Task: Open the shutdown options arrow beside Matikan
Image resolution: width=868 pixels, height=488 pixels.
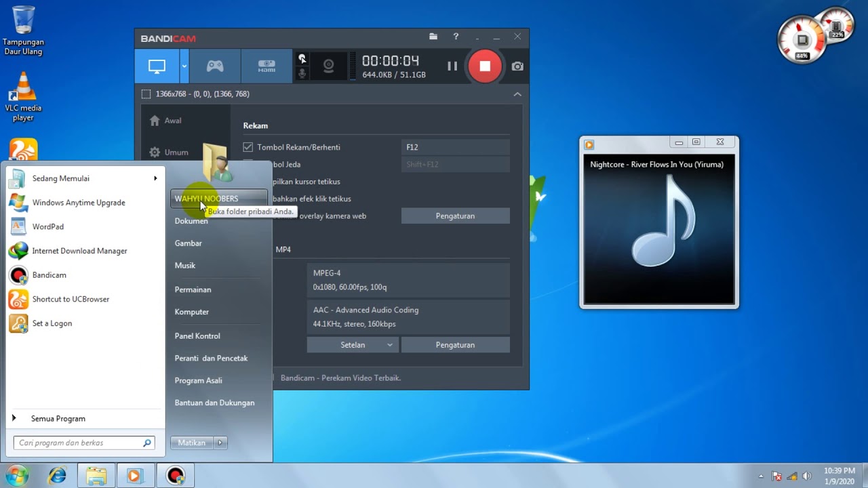Action: (220, 443)
